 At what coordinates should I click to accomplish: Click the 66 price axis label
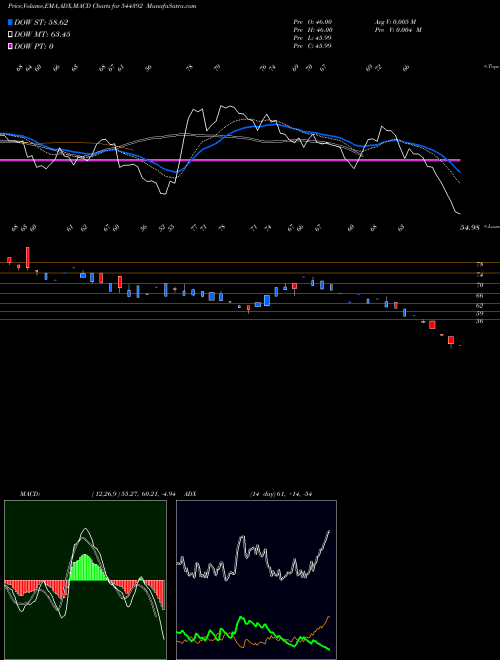tap(479, 296)
